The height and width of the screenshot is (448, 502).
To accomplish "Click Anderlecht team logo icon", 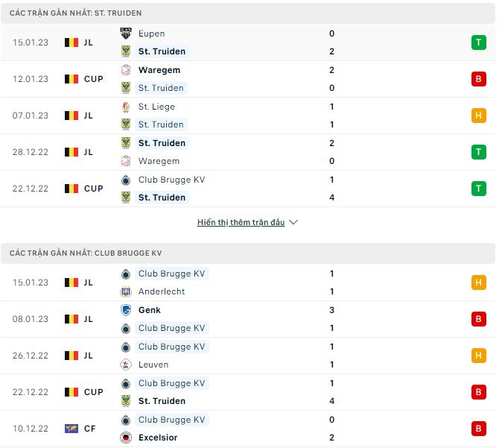I will tap(126, 291).
